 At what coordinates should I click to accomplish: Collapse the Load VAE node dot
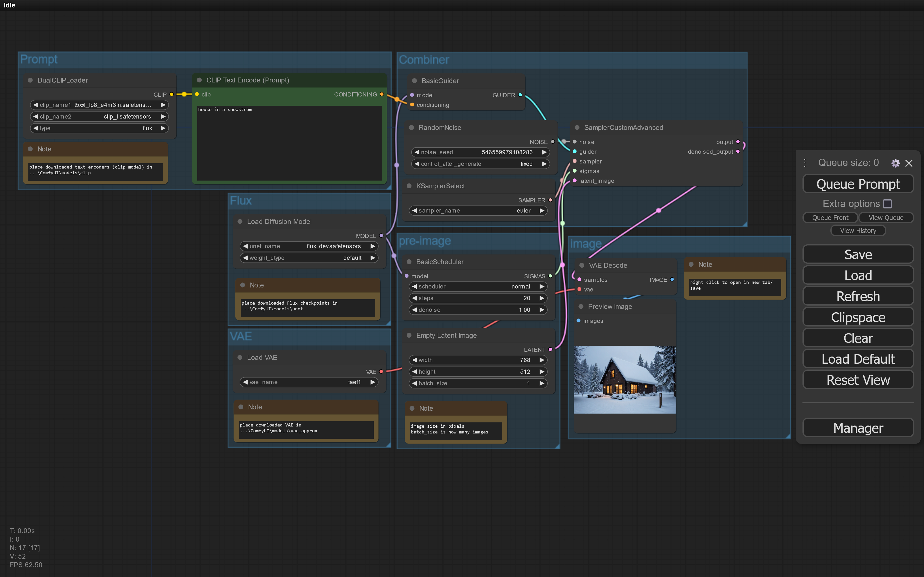coord(240,357)
